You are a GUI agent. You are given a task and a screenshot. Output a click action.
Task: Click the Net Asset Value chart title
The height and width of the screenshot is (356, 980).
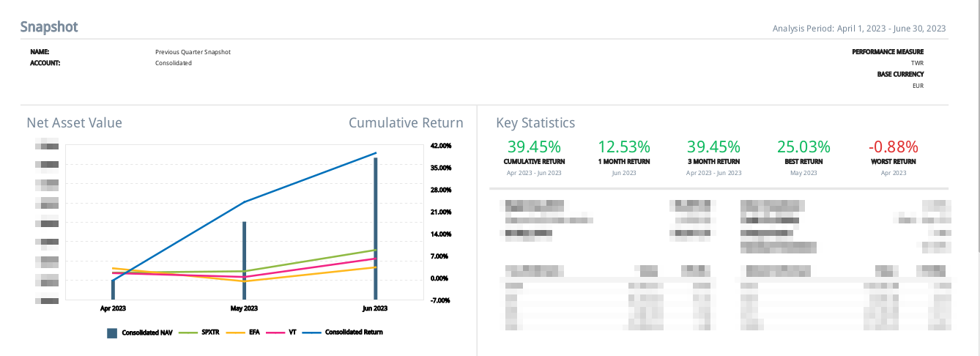pos(74,123)
